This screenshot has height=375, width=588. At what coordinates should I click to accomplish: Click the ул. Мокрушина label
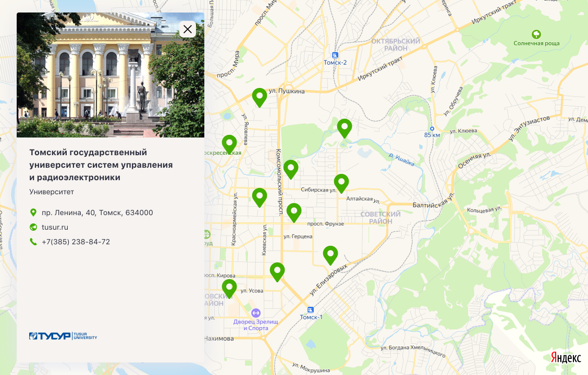(x=311, y=368)
